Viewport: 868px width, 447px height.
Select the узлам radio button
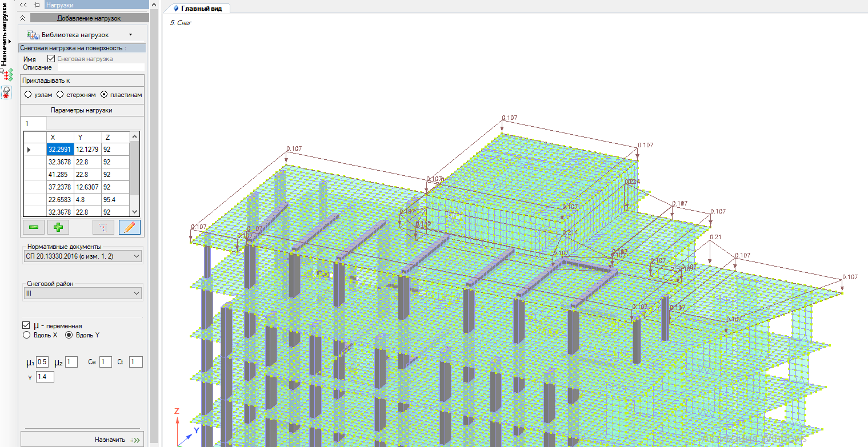(27, 95)
